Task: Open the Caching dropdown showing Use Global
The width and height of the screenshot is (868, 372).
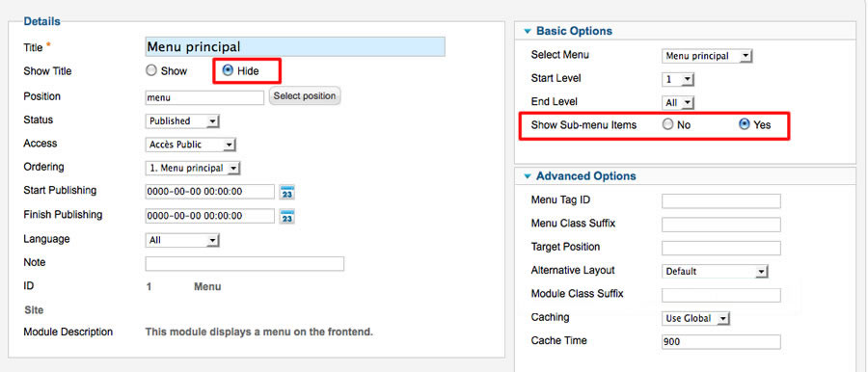Action: point(696,319)
